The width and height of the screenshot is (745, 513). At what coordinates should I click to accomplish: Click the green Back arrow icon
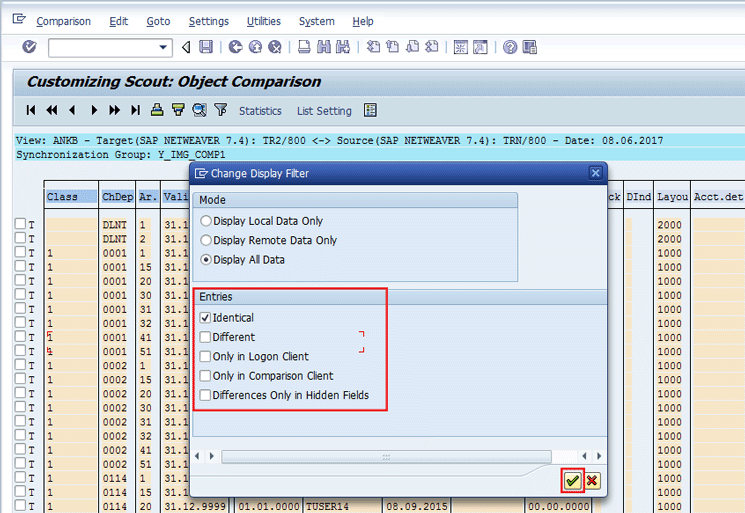(236, 47)
